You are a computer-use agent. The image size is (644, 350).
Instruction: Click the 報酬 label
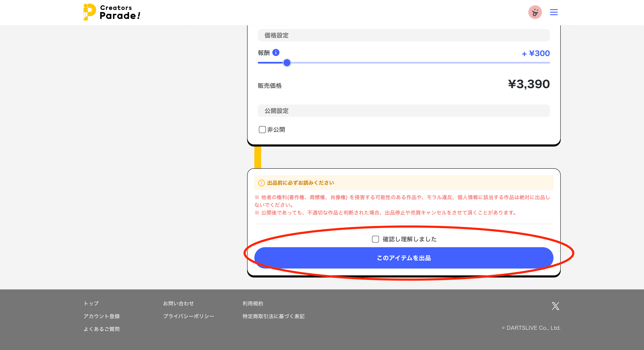(264, 53)
